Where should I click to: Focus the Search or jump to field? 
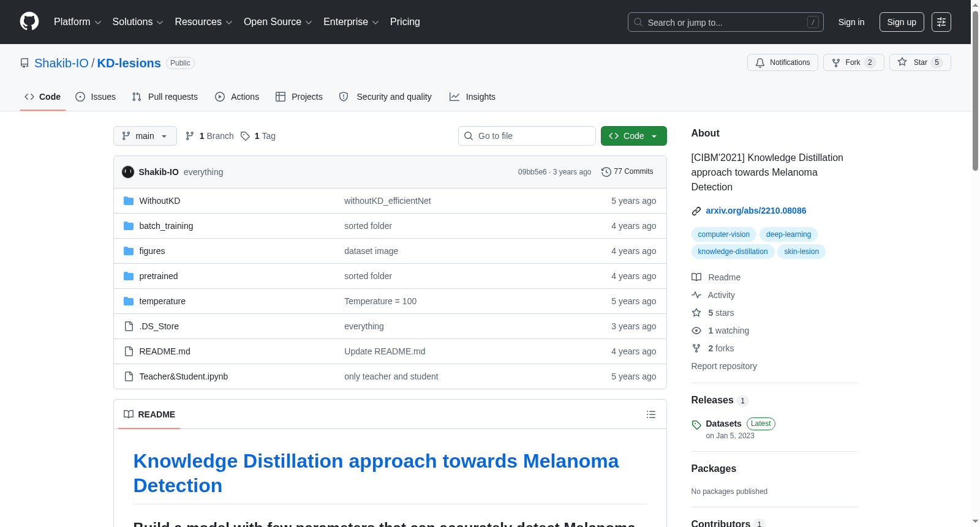726,22
